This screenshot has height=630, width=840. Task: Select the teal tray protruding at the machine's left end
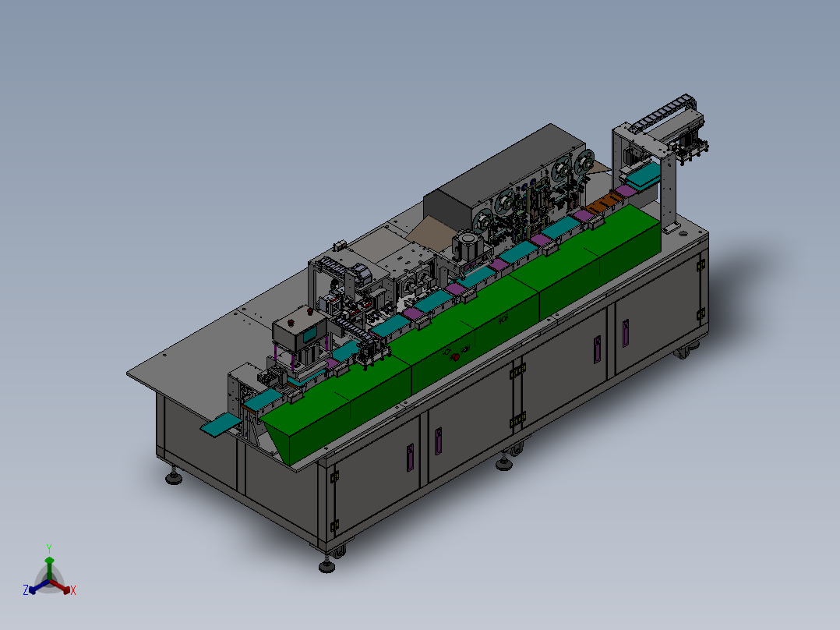[x=221, y=424]
